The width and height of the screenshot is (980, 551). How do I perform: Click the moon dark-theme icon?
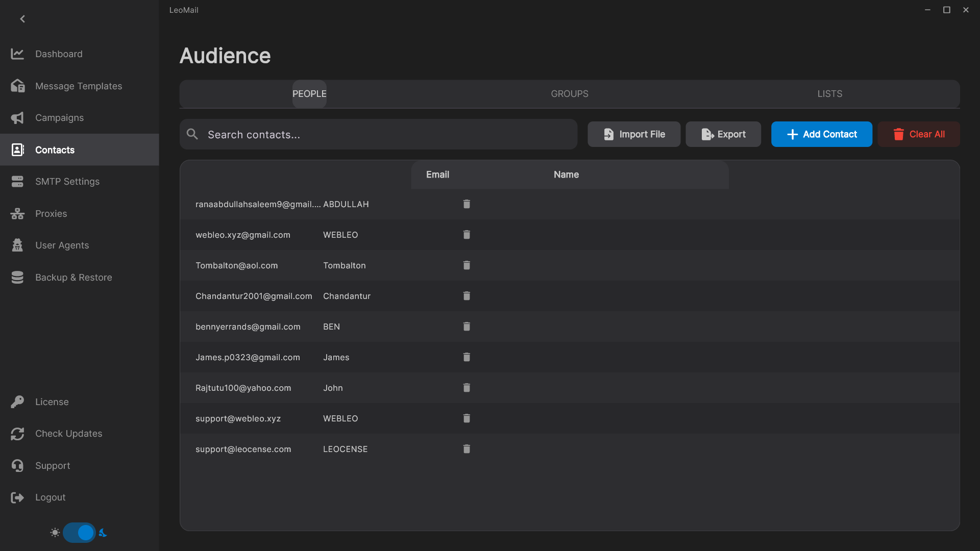(x=103, y=533)
